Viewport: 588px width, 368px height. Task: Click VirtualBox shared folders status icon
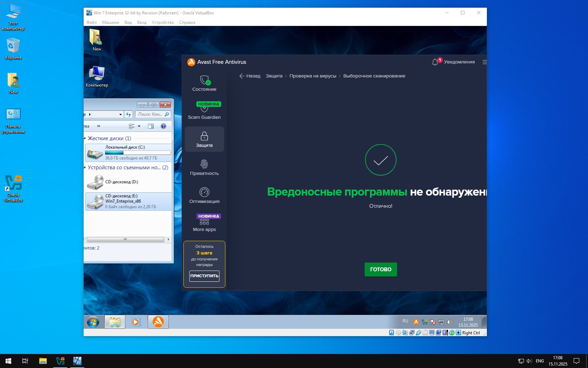[x=425, y=333]
